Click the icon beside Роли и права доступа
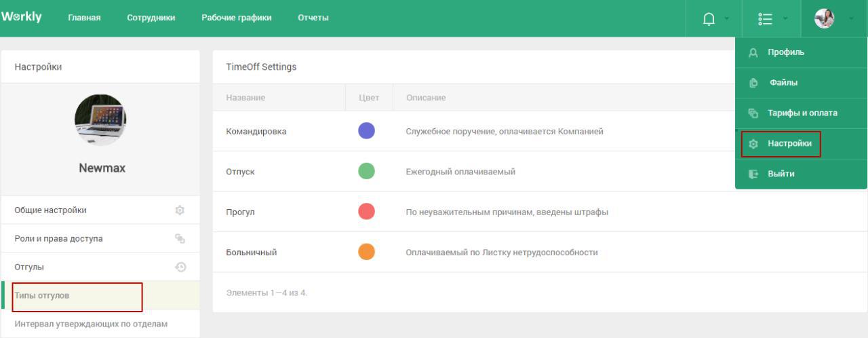868x338 pixels. [x=180, y=239]
